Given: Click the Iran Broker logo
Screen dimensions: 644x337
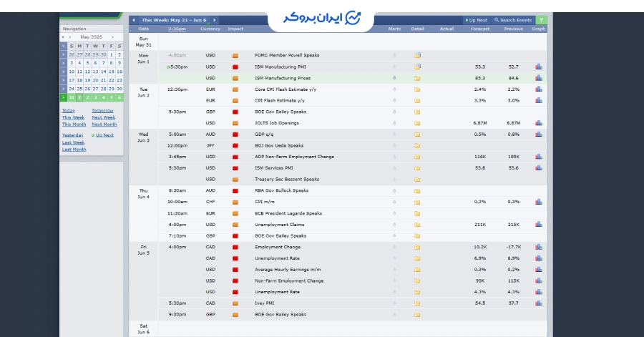Looking at the screenshot, I should click(321, 18).
